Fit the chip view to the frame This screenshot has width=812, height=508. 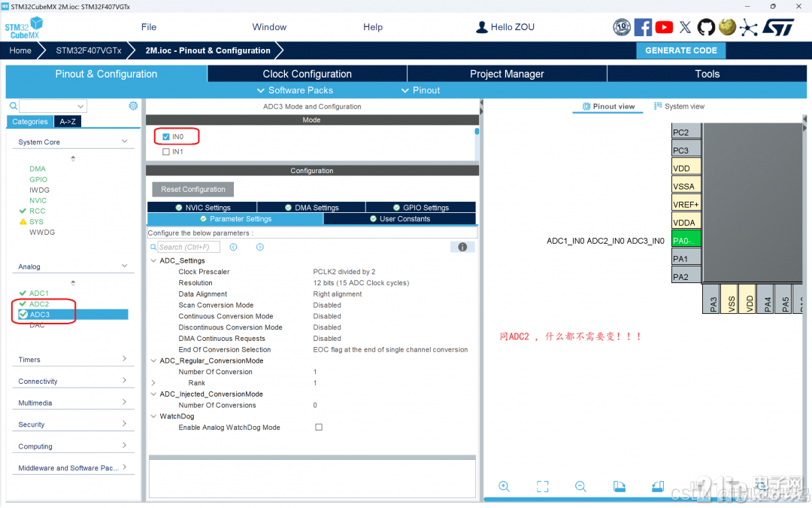coord(542,486)
